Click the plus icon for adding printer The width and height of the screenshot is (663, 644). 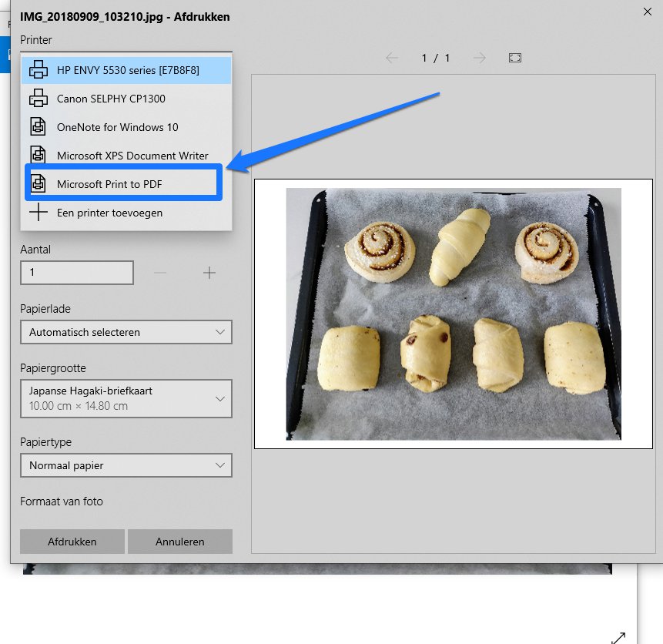pyautogui.click(x=38, y=212)
